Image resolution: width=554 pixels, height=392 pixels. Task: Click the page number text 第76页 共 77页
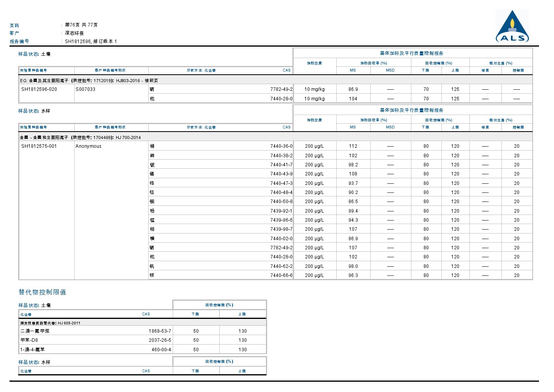coord(81,25)
